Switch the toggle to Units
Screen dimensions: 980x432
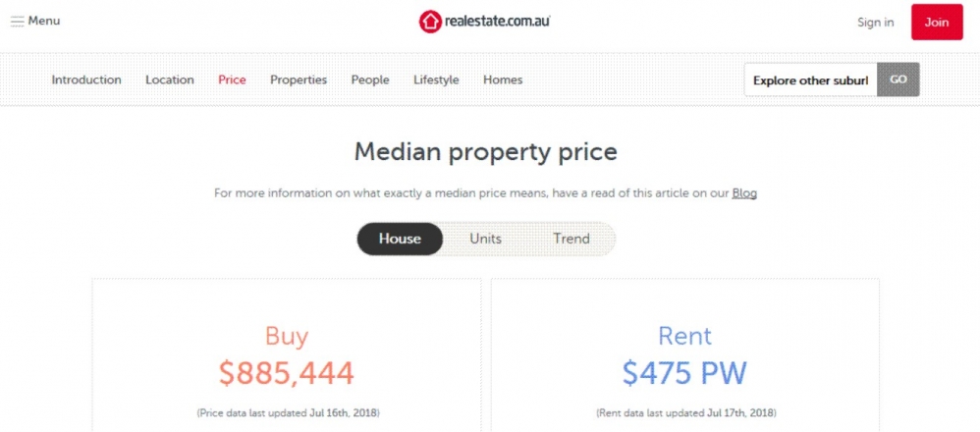point(486,239)
